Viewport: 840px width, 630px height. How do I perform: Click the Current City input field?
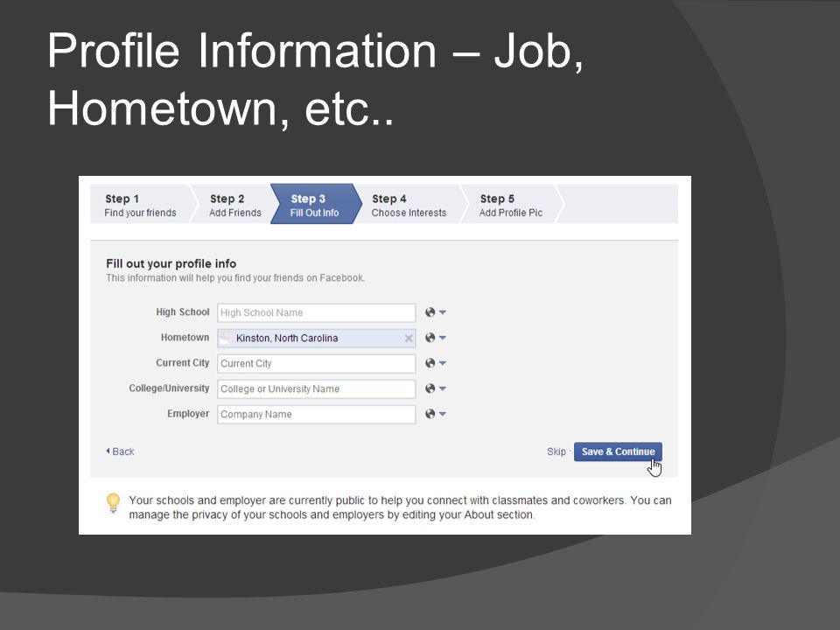pyautogui.click(x=316, y=364)
